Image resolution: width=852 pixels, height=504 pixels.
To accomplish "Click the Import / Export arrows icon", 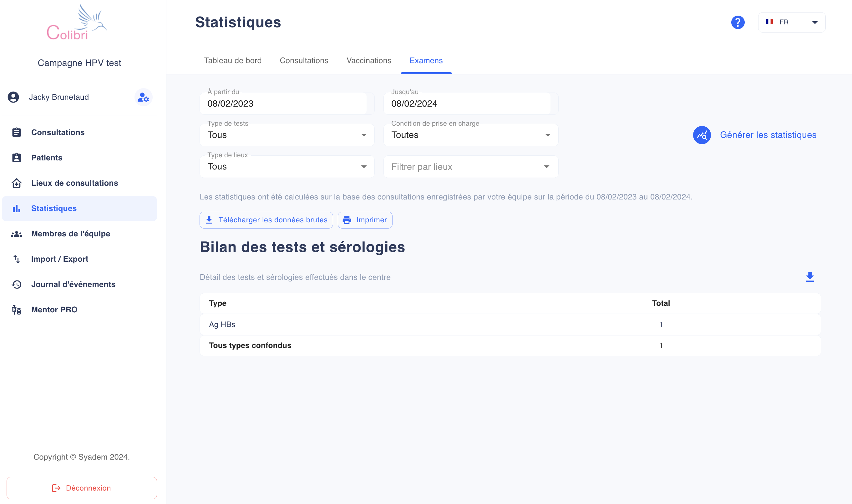I will 17,259.
